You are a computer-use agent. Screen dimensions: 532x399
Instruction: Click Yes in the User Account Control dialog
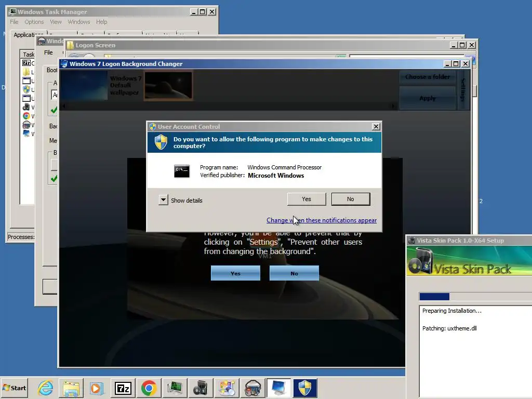[x=307, y=199]
